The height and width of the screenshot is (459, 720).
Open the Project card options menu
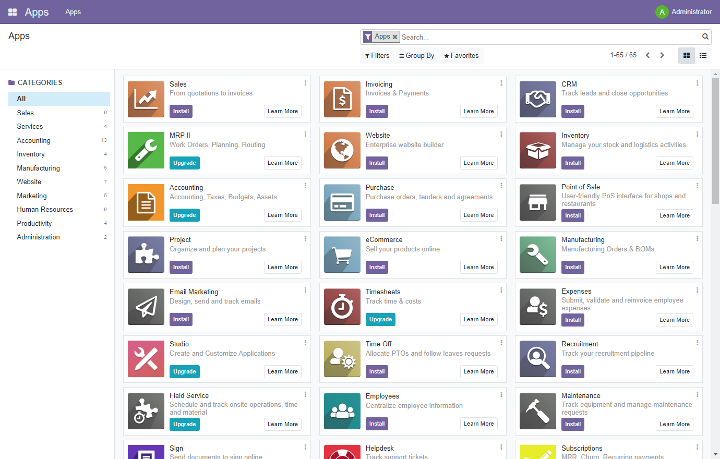point(305,239)
